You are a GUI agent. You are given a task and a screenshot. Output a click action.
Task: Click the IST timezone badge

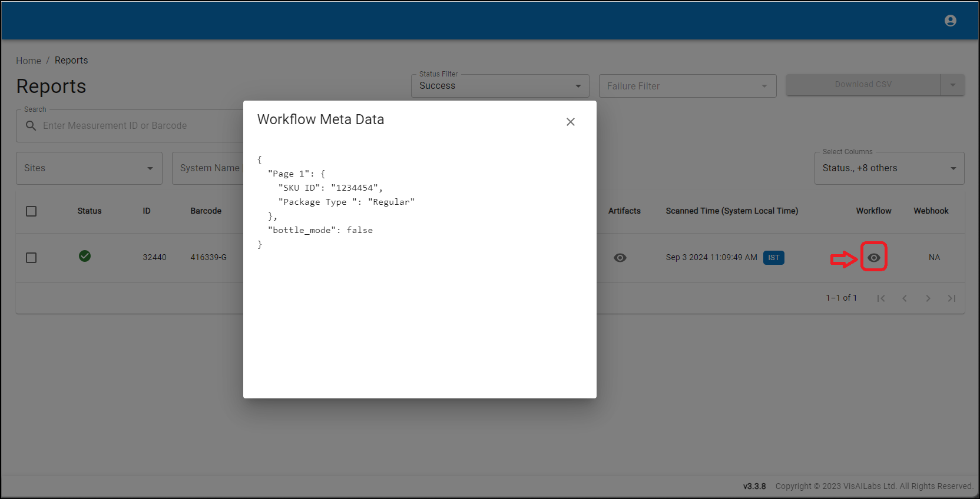774,258
